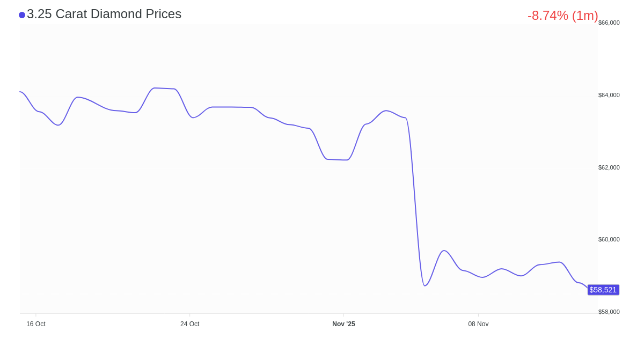The height and width of the screenshot is (338, 644).
Task: Select the 08 Nov date label
Action: point(478,324)
